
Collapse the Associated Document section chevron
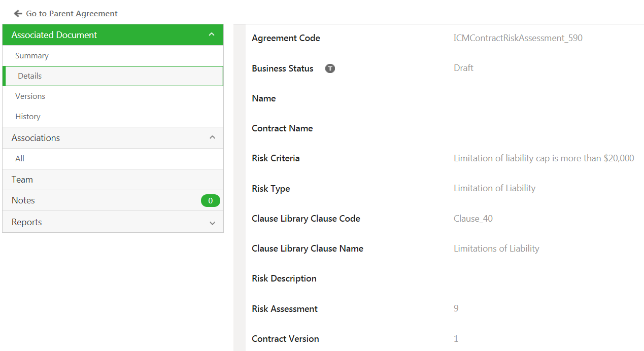[212, 34]
